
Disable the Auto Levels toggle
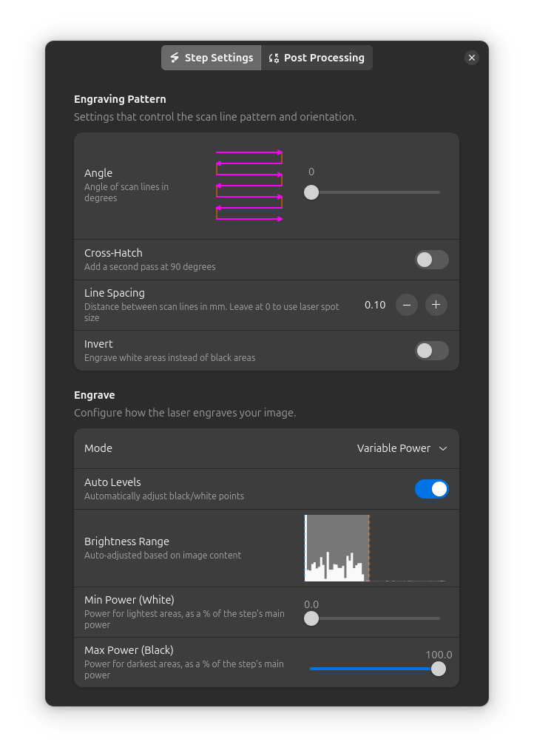432,489
